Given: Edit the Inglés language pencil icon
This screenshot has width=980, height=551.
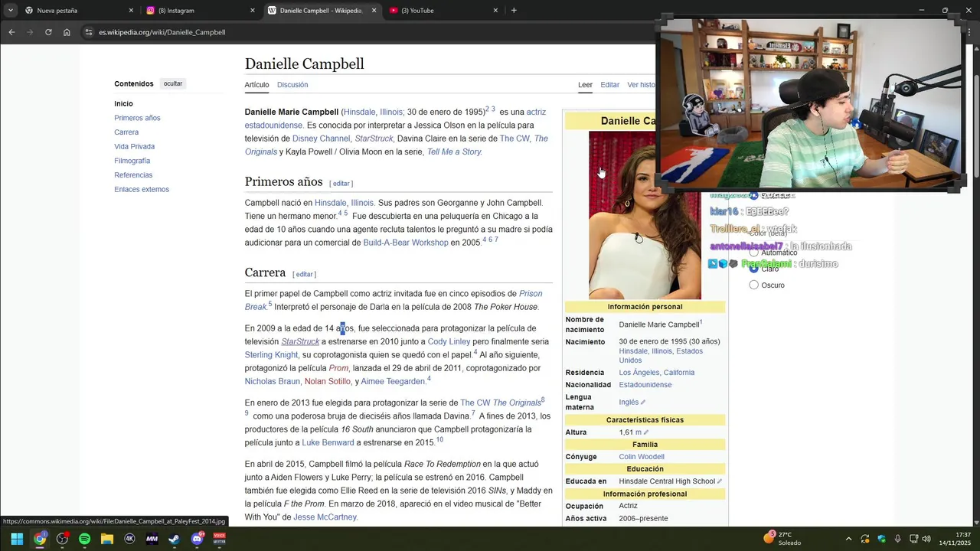Looking at the screenshot, I should (643, 403).
